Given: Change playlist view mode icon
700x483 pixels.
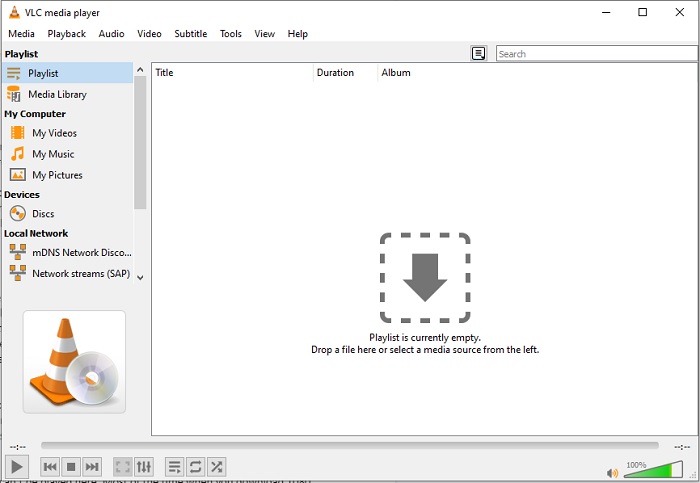Looking at the screenshot, I should (x=479, y=54).
